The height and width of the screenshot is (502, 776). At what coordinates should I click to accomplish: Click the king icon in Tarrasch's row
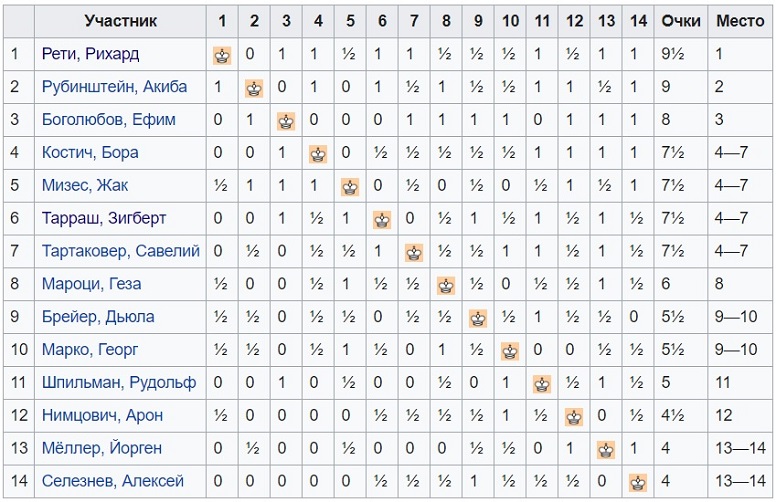pyautogui.click(x=382, y=220)
